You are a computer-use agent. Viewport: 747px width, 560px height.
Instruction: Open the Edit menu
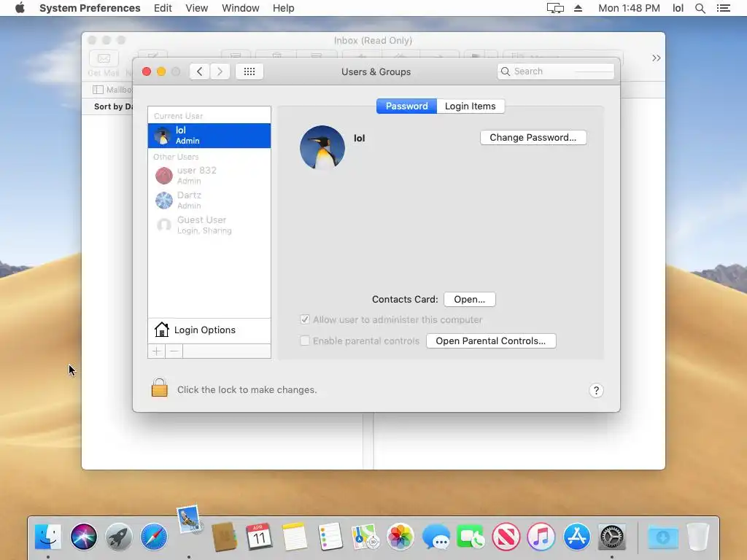[163, 8]
